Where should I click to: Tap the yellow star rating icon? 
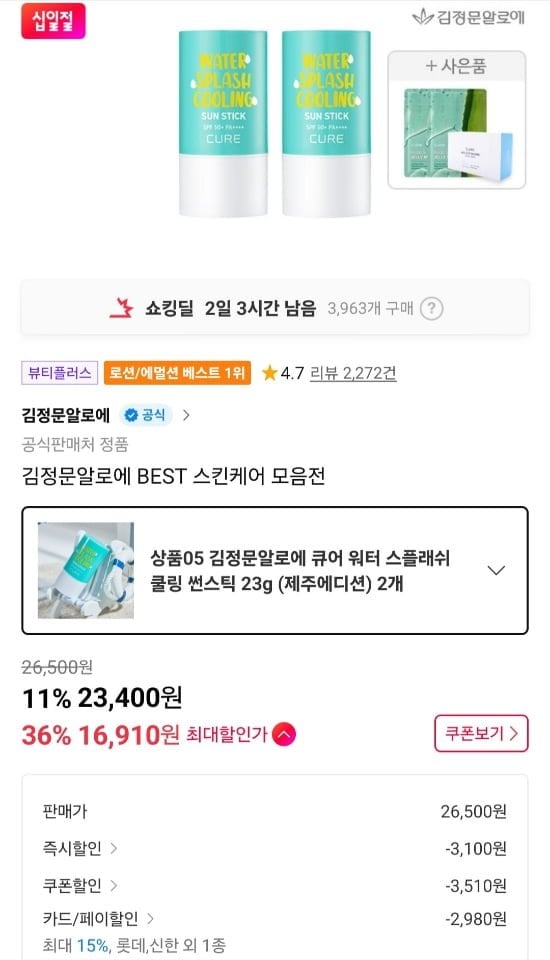click(x=269, y=373)
